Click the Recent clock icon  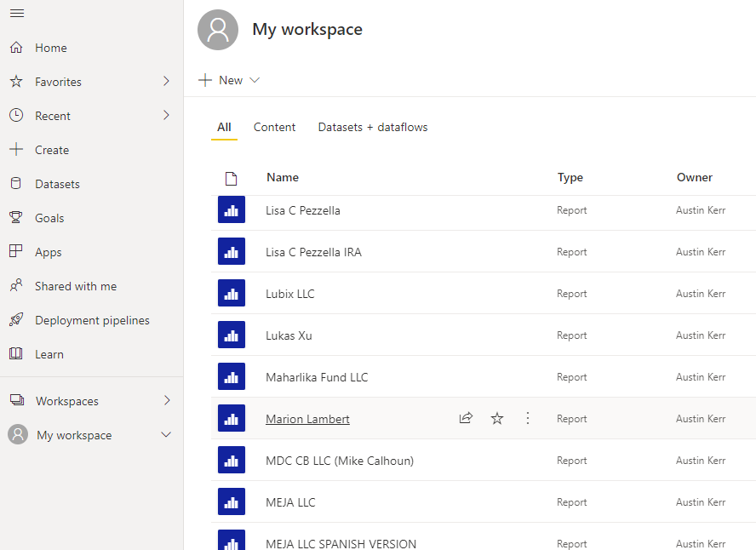pyautogui.click(x=16, y=115)
